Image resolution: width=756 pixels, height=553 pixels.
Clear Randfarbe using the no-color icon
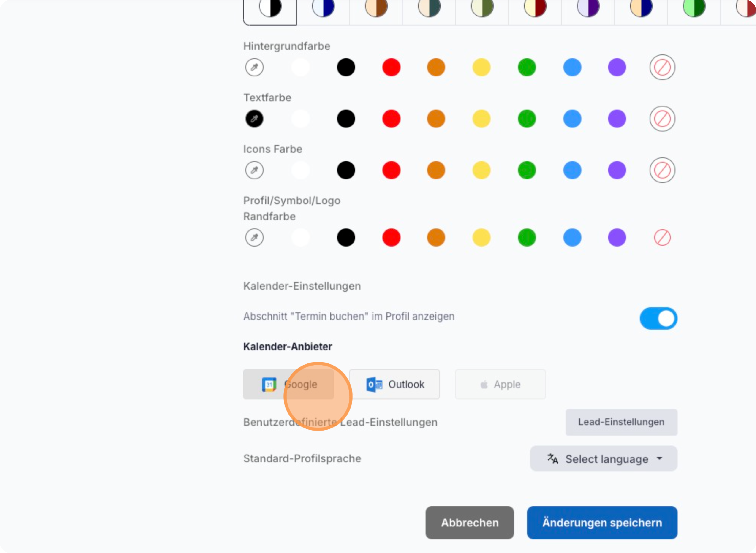662,238
